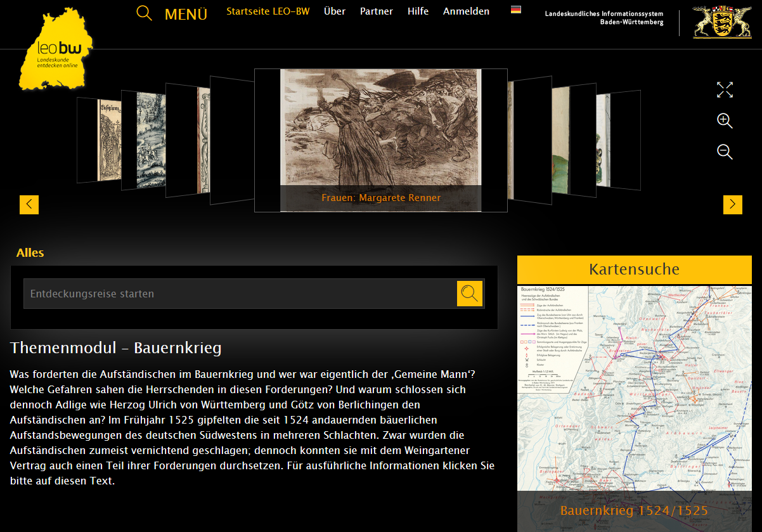Open the Über menu item
Screen dimensions: 762x532
coord(335,11)
